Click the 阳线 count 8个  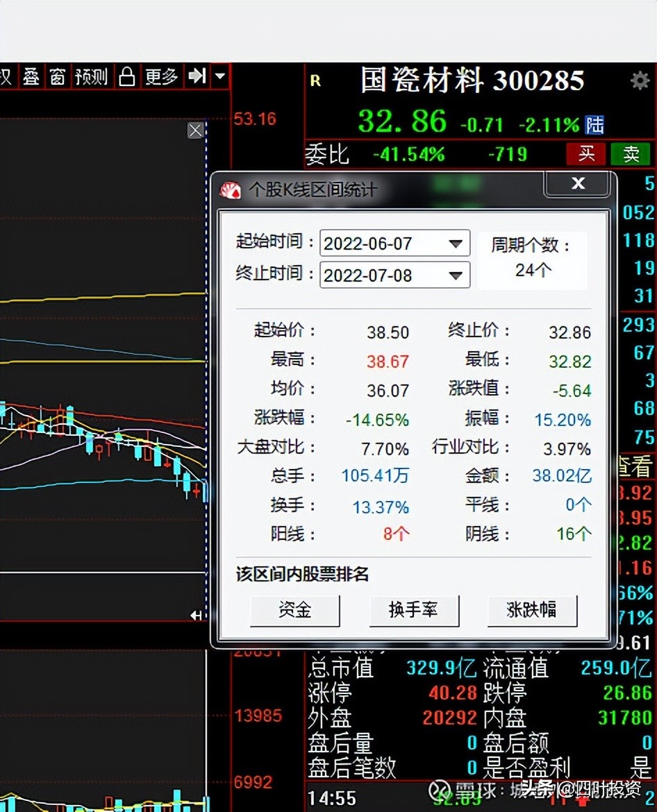coord(397,534)
